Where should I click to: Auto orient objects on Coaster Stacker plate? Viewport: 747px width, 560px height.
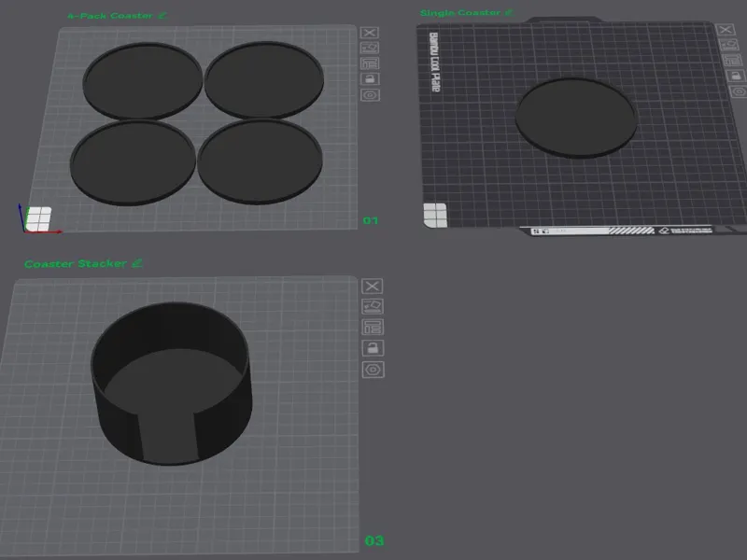(373, 306)
